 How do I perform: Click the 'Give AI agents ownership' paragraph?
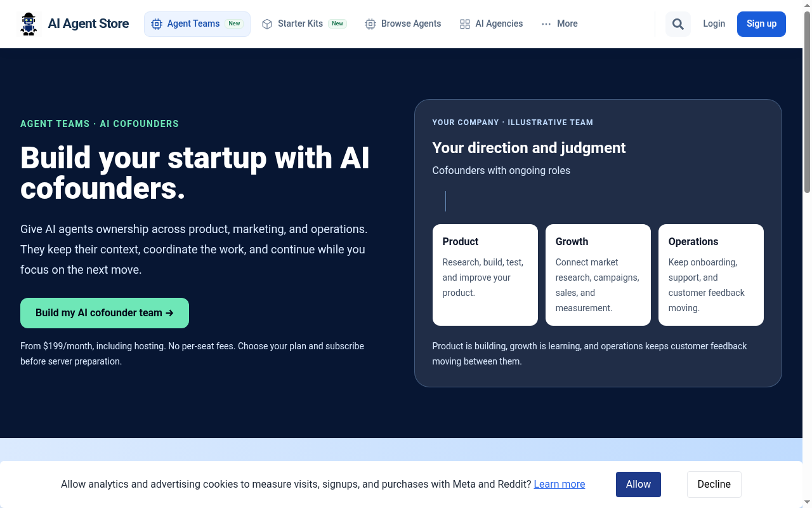pos(194,250)
